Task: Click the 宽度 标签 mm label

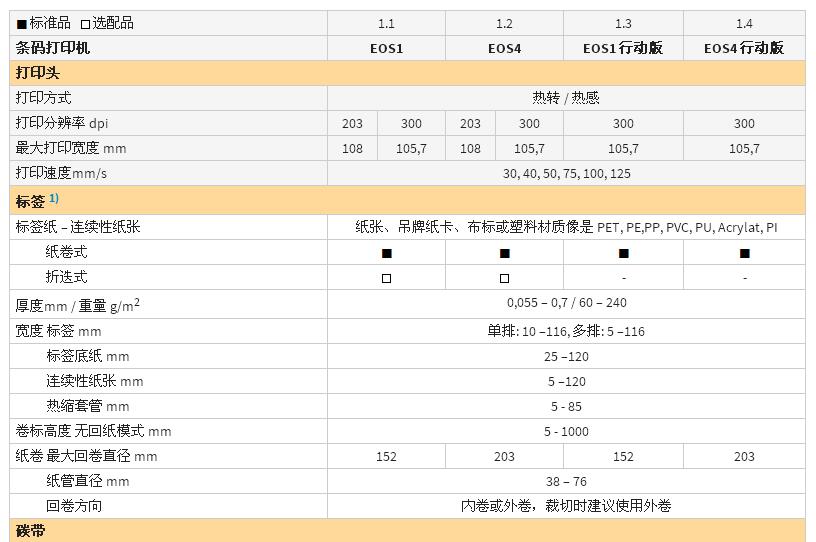Action: click(58, 331)
